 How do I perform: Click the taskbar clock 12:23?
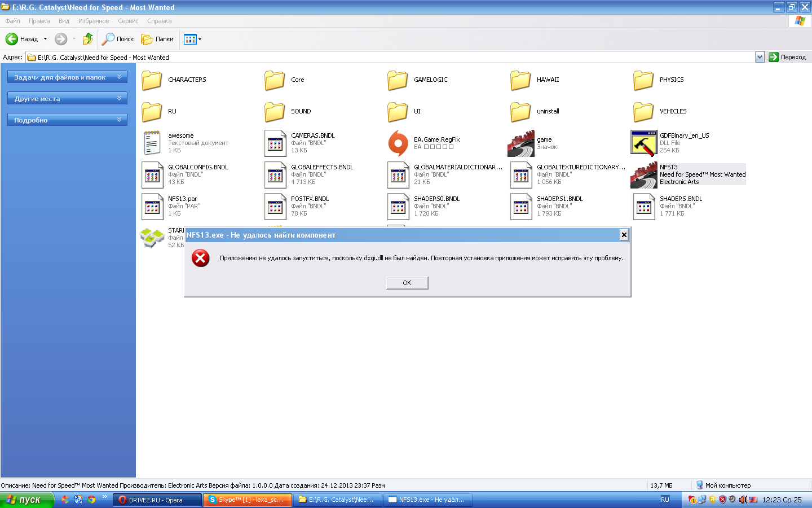click(x=782, y=500)
